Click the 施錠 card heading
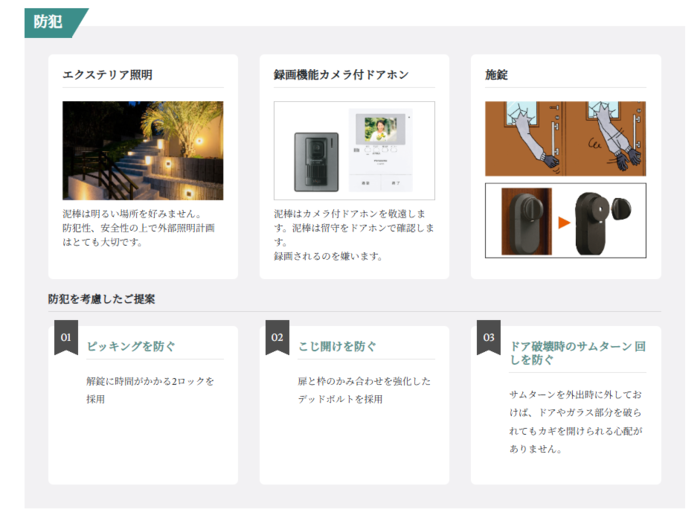Image resolution: width=700 pixels, height=524 pixels. click(496, 75)
